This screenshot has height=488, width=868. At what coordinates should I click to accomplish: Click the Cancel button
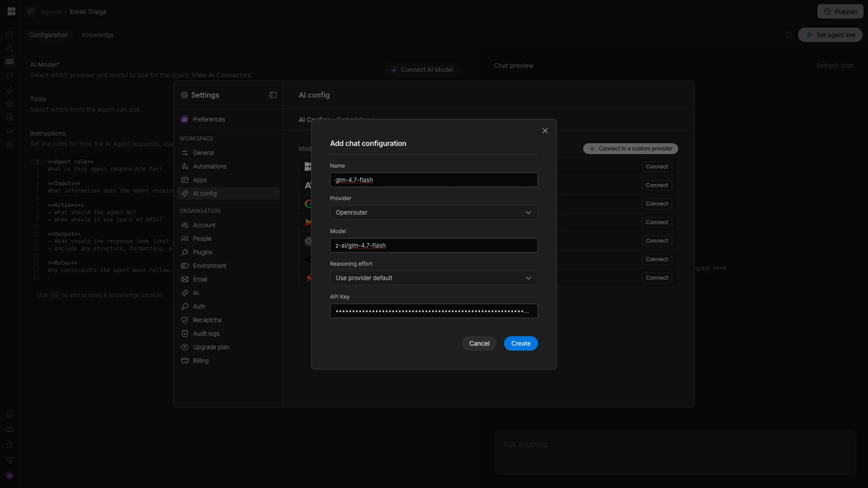479,343
